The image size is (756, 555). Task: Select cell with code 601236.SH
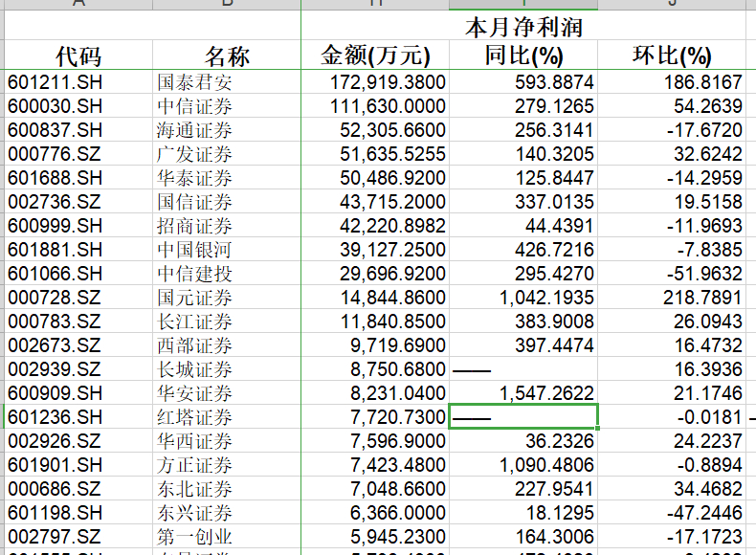(x=78, y=417)
